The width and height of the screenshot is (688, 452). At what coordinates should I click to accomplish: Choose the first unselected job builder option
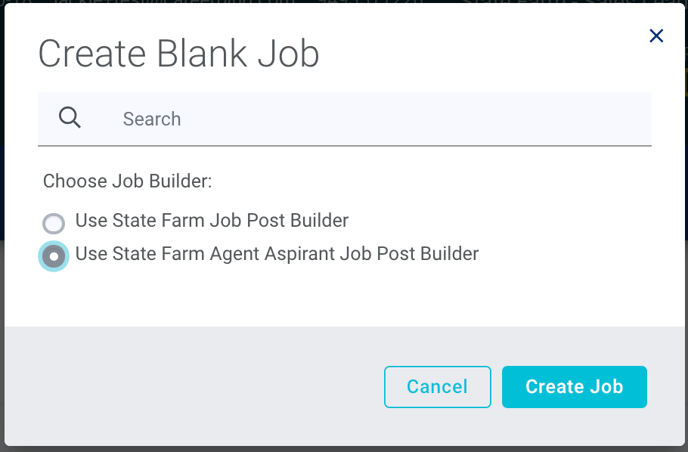click(x=54, y=223)
